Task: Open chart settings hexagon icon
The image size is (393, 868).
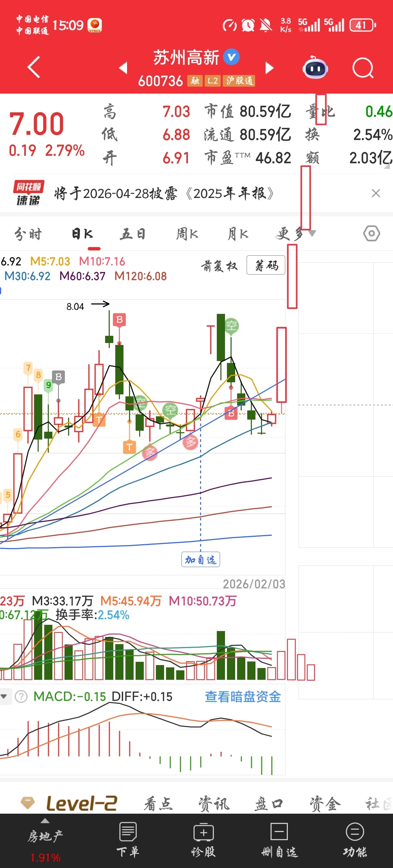Action: 372,233
